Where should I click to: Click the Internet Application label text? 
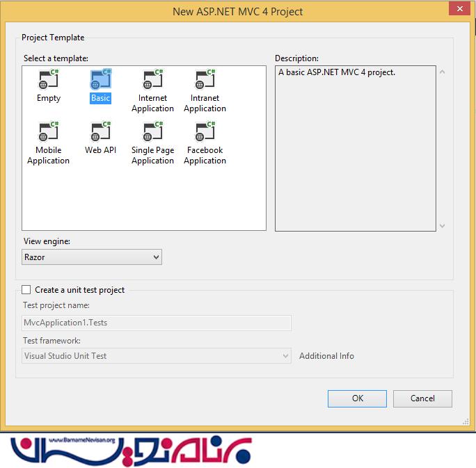click(x=152, y=103)
